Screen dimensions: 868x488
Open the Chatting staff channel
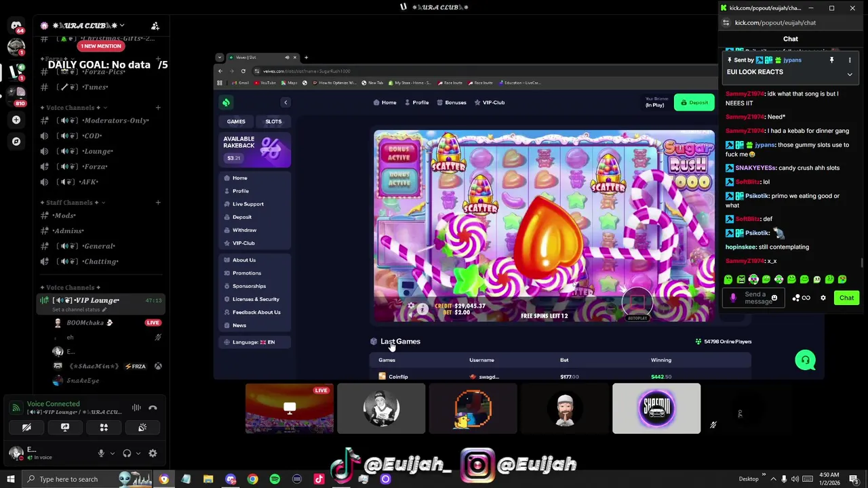click(102, 262)
